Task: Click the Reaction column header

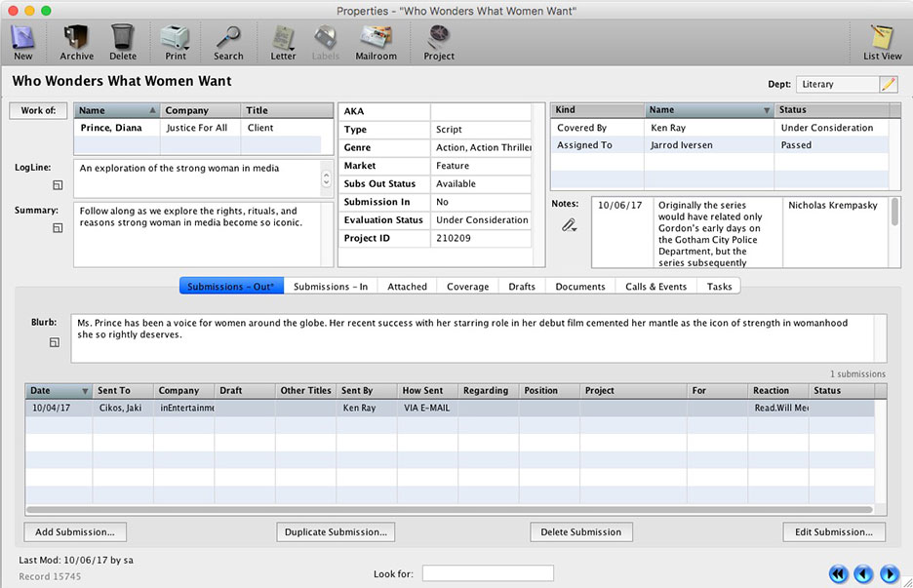Action: pyautogui.click(x=778, y=391)
